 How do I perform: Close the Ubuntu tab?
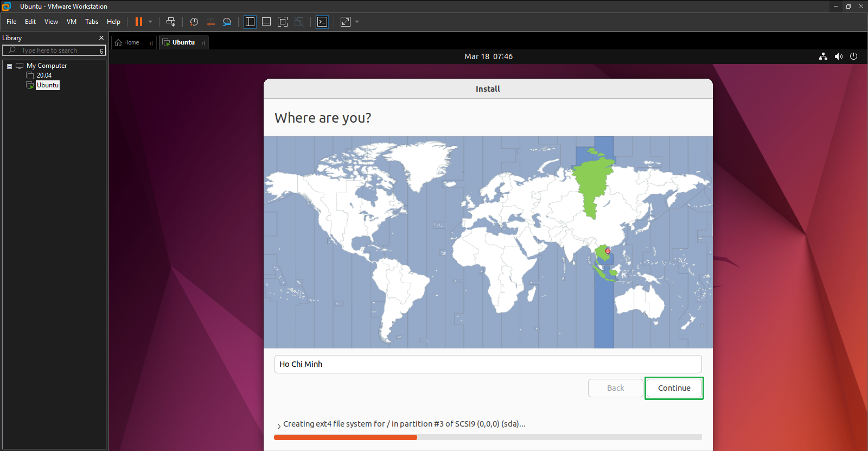click(x=203, y=43)
